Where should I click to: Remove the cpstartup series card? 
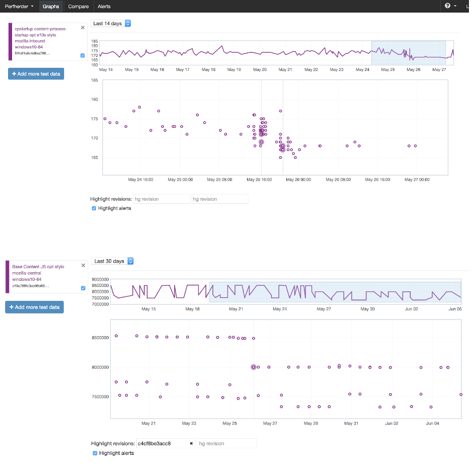(x=83, y=28)
